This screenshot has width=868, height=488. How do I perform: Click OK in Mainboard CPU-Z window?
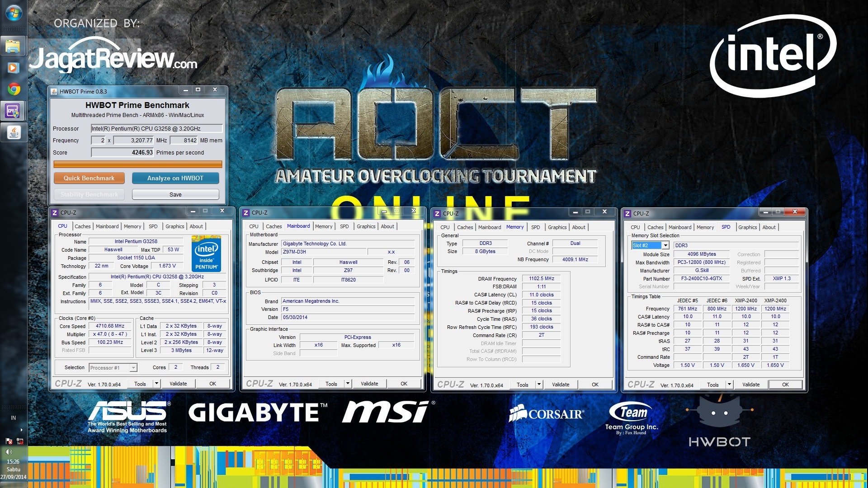(404, 384)
